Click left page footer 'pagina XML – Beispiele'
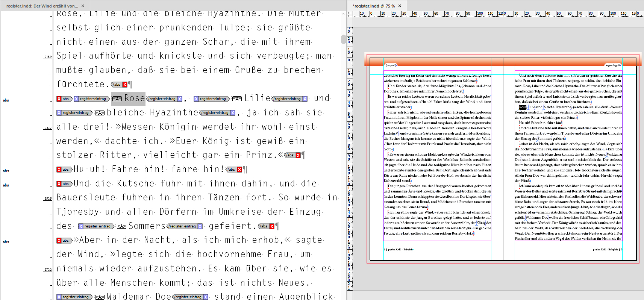The image size is (644, 300). tap(400, 250)
